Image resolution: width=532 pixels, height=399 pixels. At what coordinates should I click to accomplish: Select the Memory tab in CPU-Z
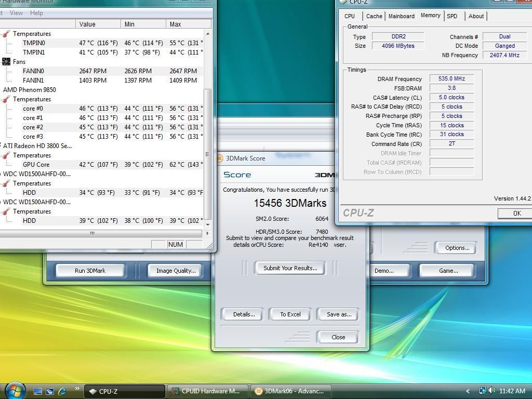click(x=431, y=15)
